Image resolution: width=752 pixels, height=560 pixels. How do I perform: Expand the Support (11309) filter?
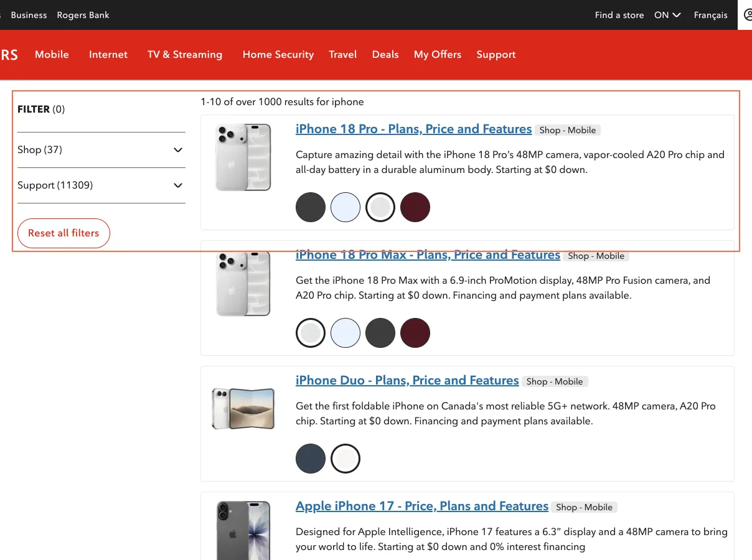pos(101,185)
